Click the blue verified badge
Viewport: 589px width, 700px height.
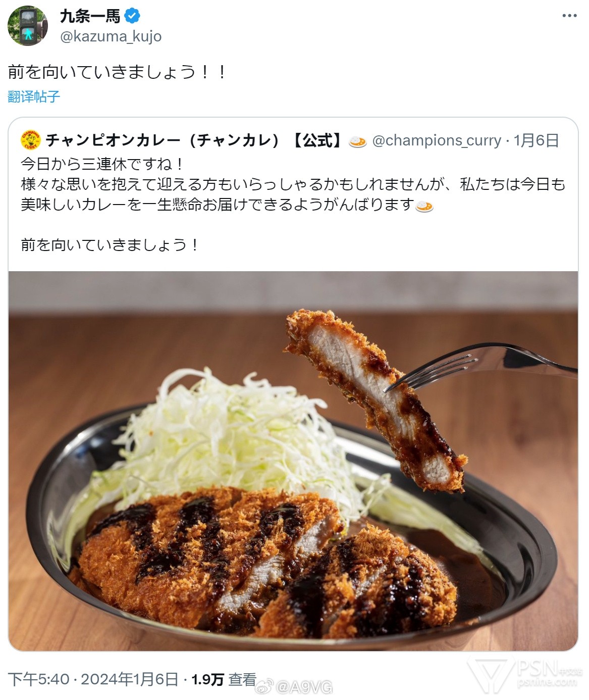point(132,16)
